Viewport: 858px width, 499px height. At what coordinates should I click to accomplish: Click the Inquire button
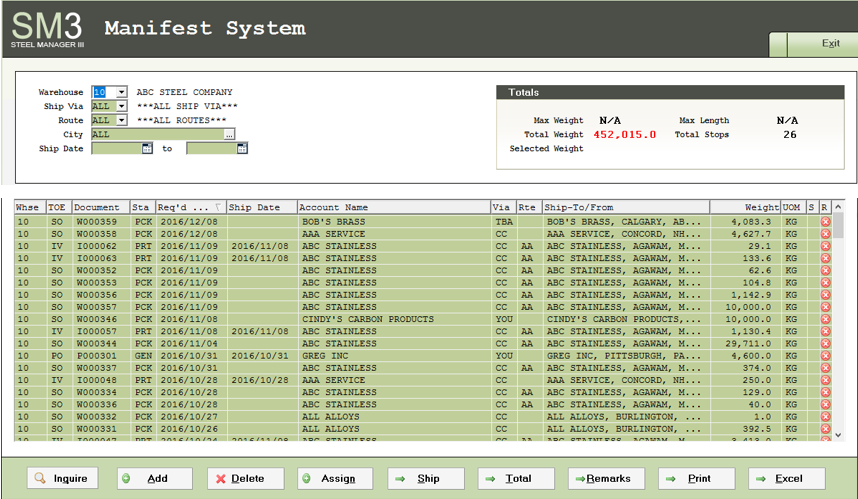pyautogui.click(x=62, y=478)
